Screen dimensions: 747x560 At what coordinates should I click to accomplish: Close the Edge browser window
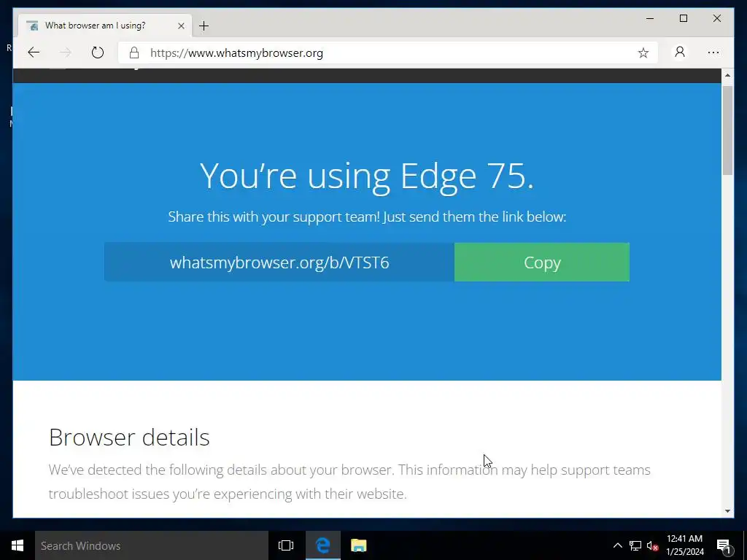point(716,18)
